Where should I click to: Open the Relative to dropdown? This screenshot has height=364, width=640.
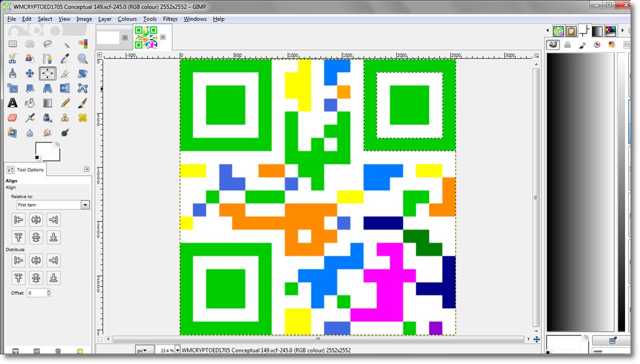point(53,205)
